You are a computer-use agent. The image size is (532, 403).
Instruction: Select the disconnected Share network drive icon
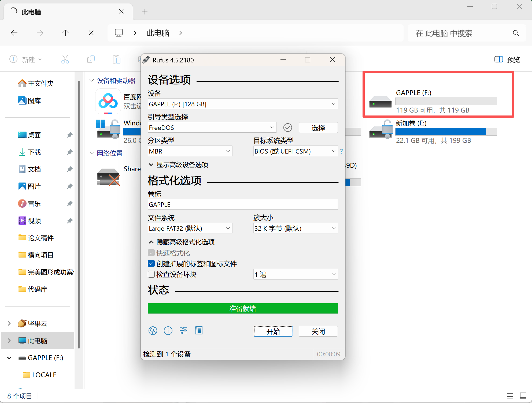108,177
